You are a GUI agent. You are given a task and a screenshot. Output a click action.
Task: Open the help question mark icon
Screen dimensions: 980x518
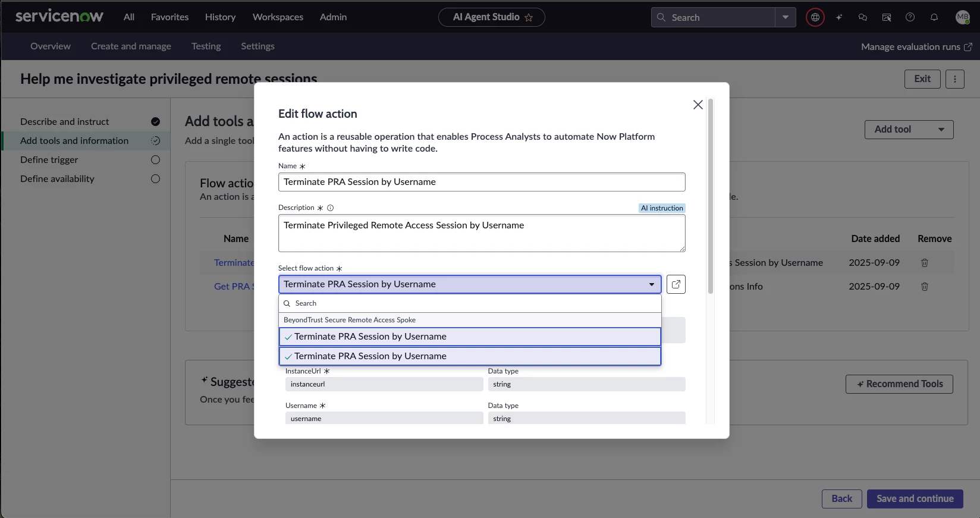pos(910,17)
